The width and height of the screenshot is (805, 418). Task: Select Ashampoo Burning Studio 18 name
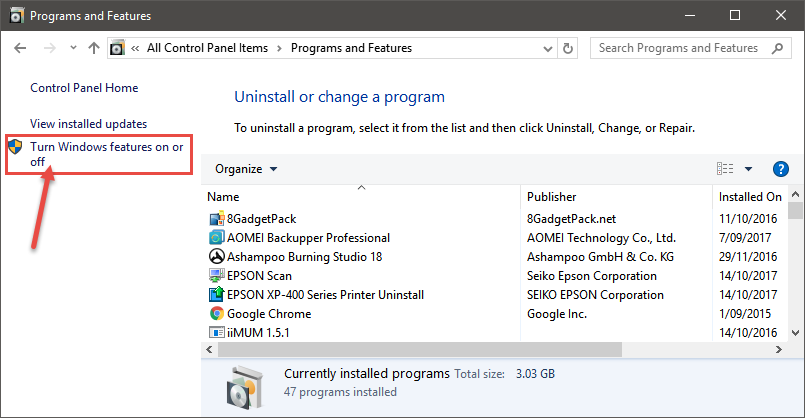304,257
